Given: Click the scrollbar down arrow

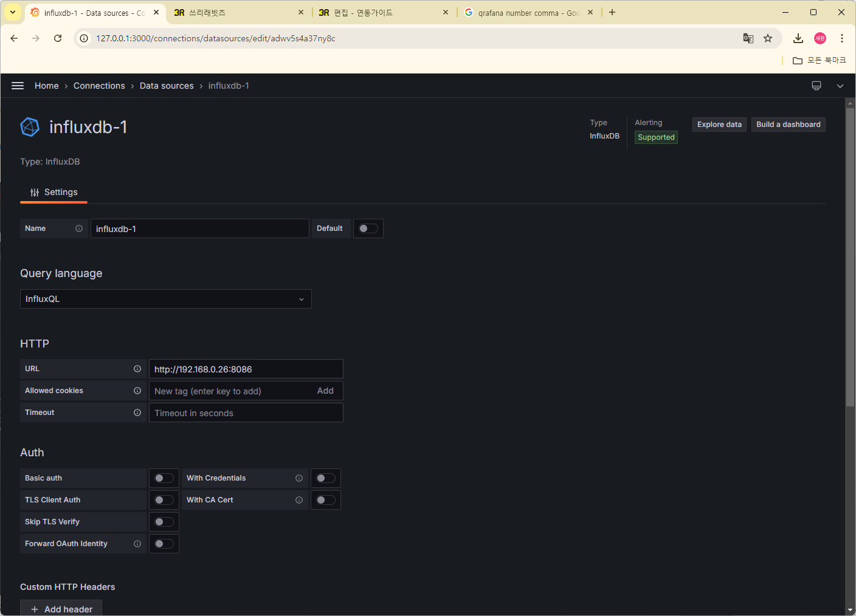Looking at the screenshot, I should point(850,610).
